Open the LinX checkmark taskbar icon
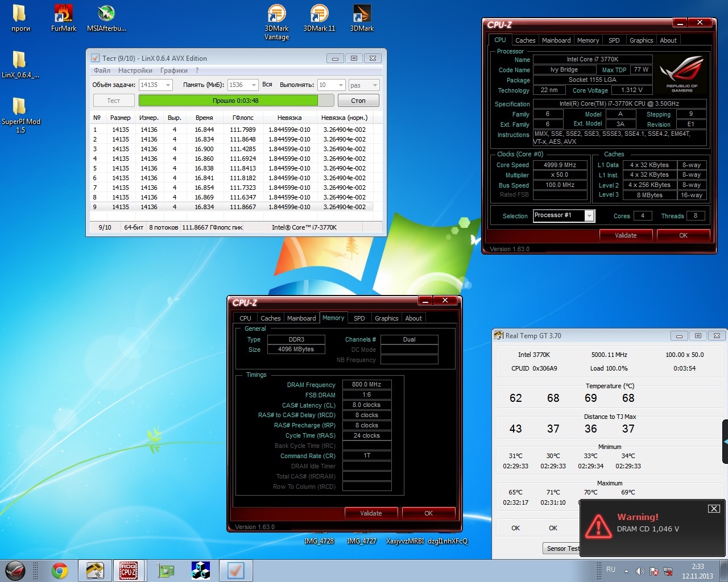Image resolution: width=728 pixels, height=582 pixels. point(235,571)
